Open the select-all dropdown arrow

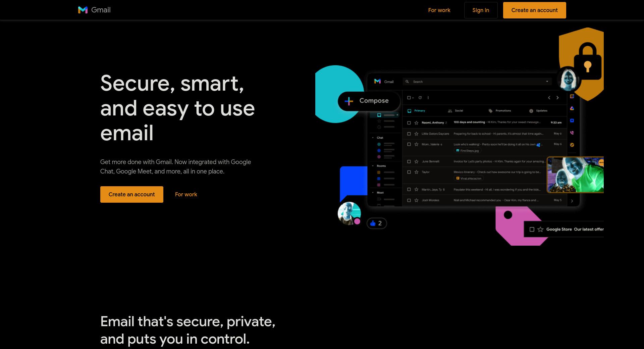(413, 98)
